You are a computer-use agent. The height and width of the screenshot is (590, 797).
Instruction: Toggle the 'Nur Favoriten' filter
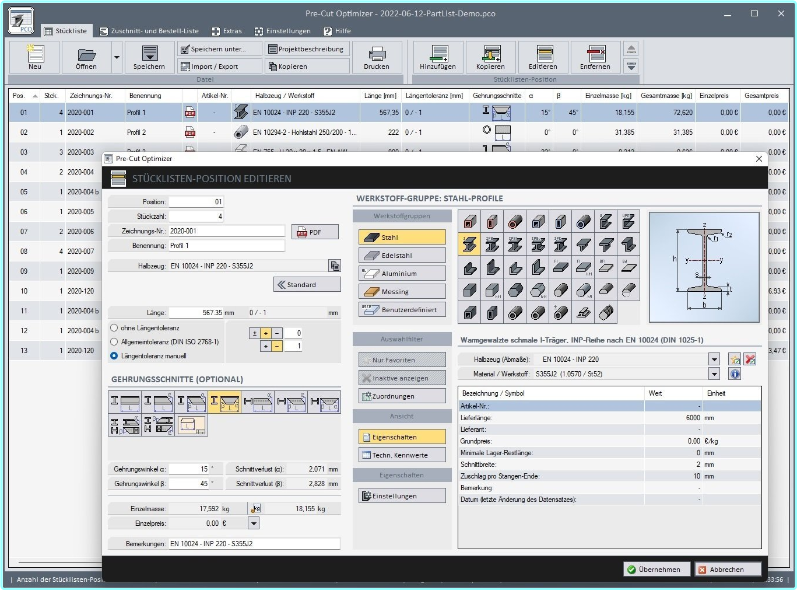point(402,360)
